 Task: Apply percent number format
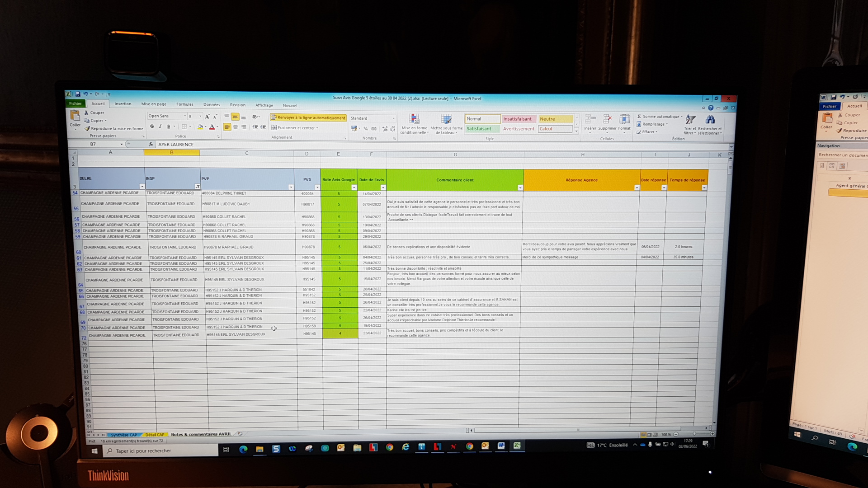[x=366, y=129]
